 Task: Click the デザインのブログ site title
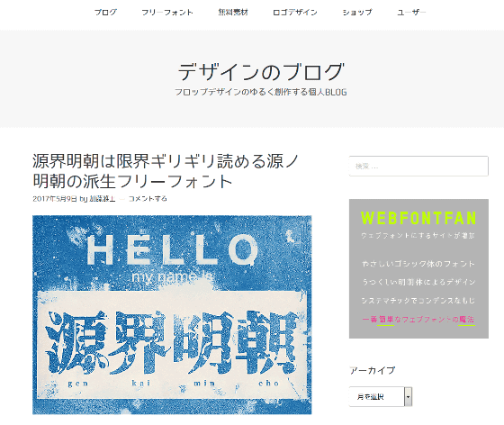[261, 72]
